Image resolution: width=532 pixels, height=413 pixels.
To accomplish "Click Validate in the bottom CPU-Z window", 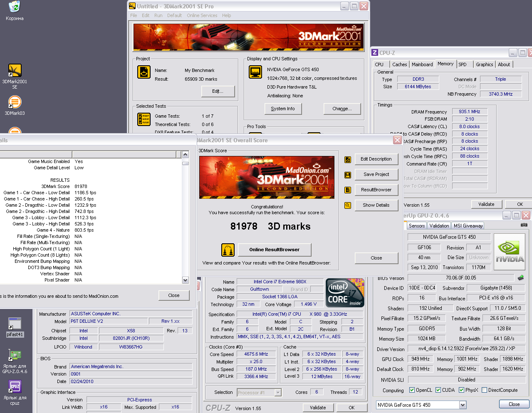I will 318,408.
